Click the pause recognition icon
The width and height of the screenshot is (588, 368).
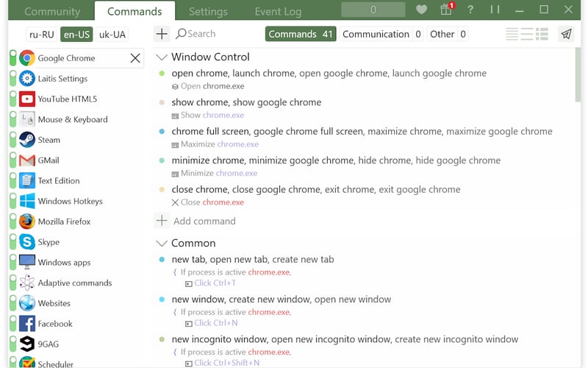pos(495,10)
